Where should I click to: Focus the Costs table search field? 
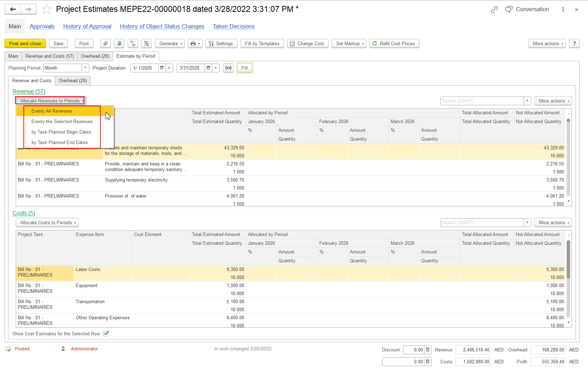click(x=482, y=222)
